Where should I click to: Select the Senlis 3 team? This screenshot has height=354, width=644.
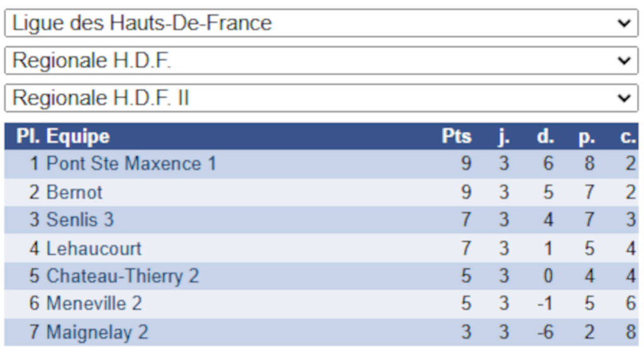coord(80,219)
